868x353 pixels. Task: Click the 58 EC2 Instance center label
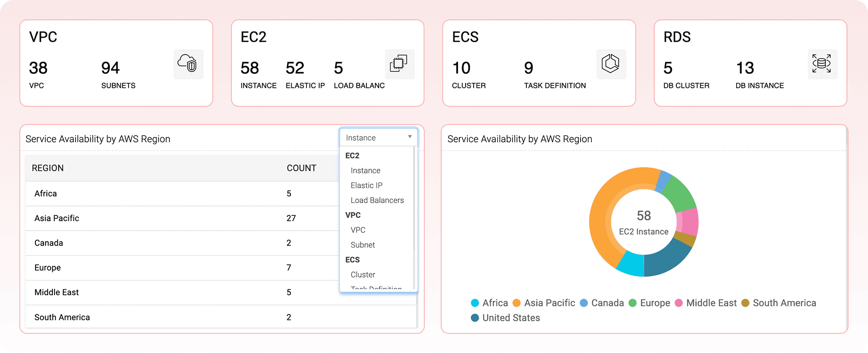[x=644, y=223]
